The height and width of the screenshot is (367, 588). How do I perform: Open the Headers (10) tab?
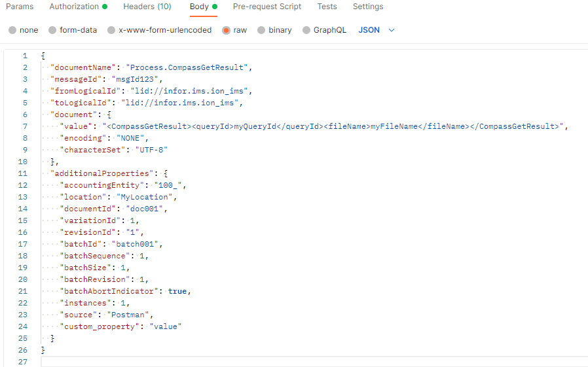[x=147, y=7]
